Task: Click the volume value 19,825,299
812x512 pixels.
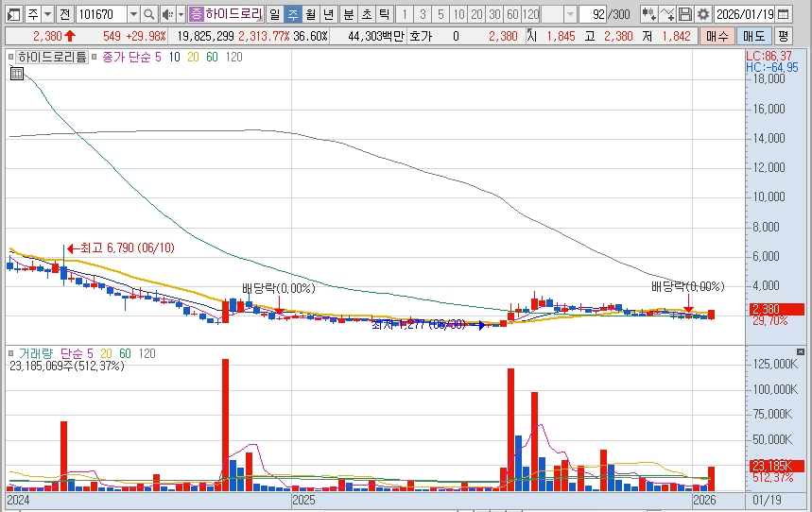Action: [205, 36]
